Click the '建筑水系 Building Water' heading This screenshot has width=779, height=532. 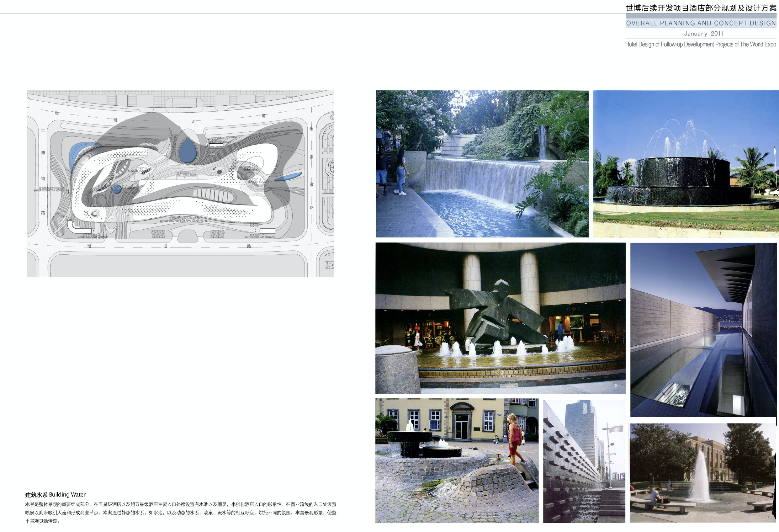[55, 494]
